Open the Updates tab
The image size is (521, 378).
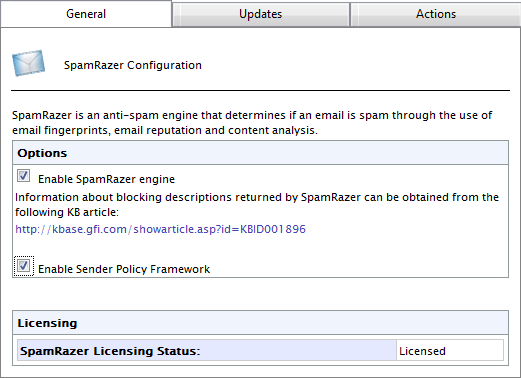point(260,14)
